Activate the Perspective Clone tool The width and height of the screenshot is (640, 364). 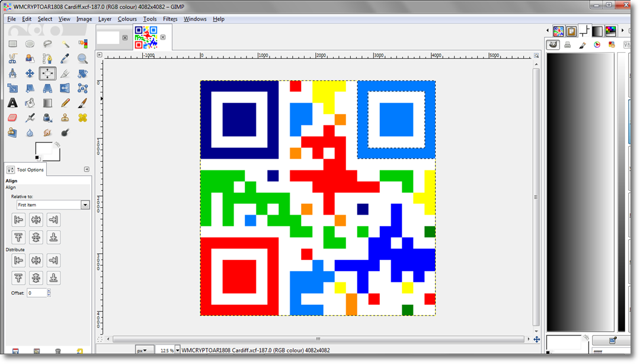point(12,133)
